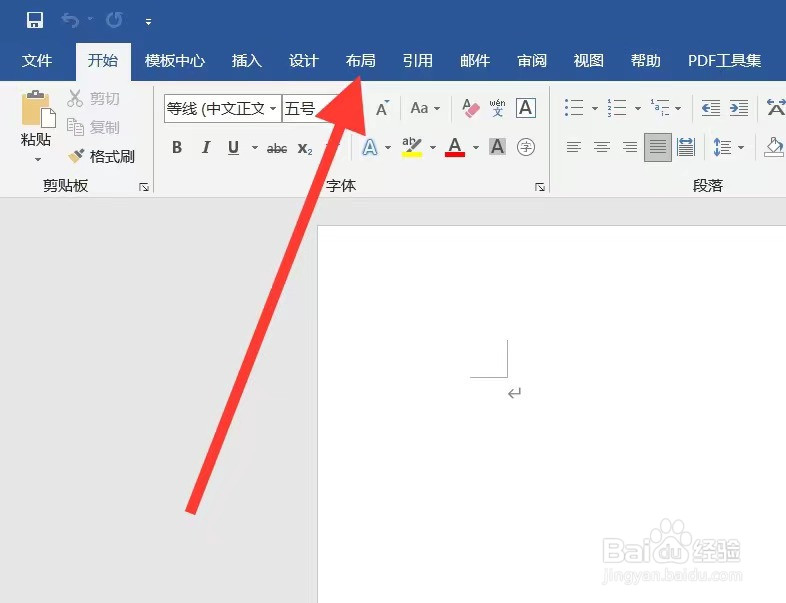786x603 pixels.
Task: Click the 剪切 cut button
Action: pos(93,98)
